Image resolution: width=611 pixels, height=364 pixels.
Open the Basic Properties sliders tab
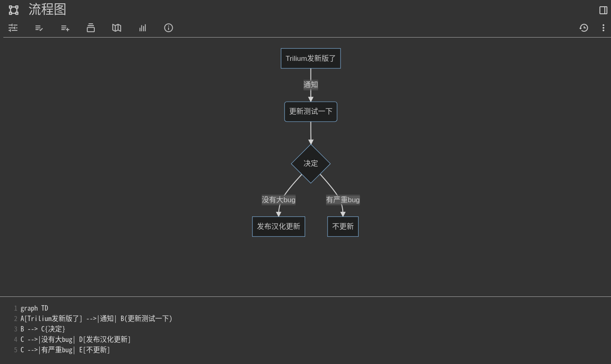13,28
